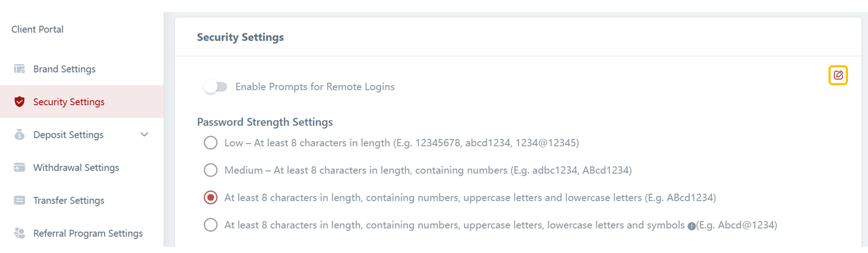Click the Deposit Settings money bag icon

pyautogui.click(x=19, y=135)
